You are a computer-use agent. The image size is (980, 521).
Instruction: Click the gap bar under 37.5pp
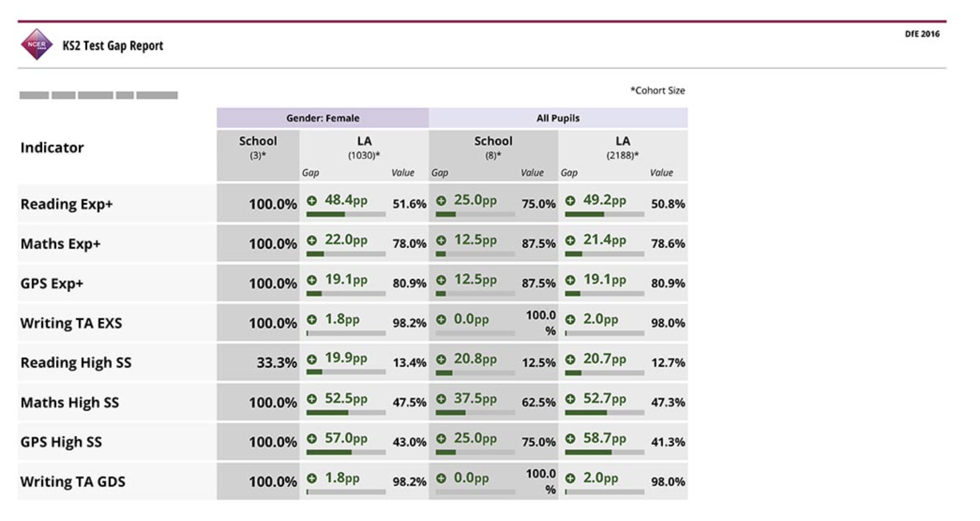click(475, 413)
